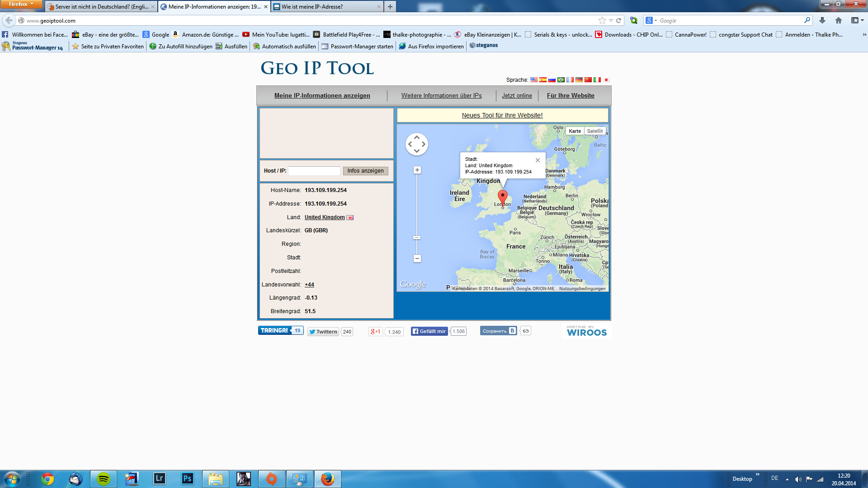
Task: Show more bookmarks overflow chevron
Action: coord(864,34)
